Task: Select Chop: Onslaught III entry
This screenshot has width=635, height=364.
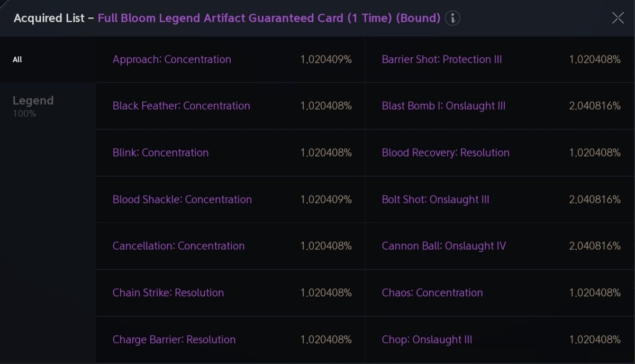Action: [x=427, y=340]
